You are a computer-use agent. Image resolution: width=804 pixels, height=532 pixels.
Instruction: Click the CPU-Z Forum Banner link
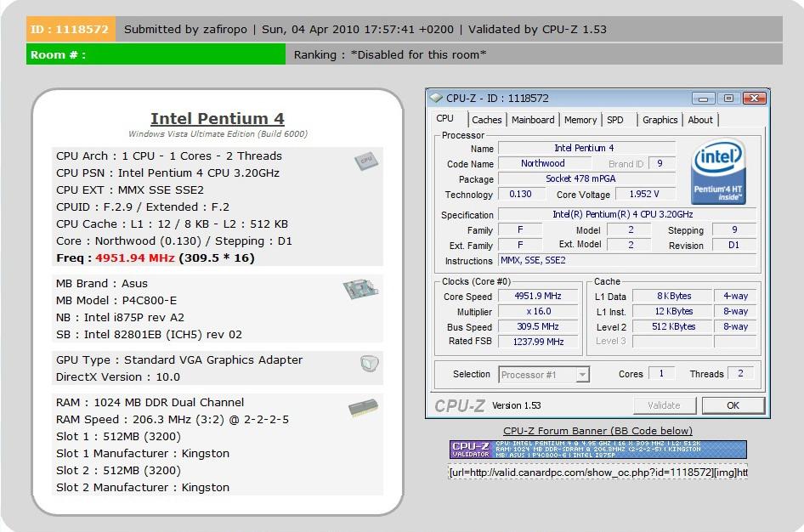point(597,431)
